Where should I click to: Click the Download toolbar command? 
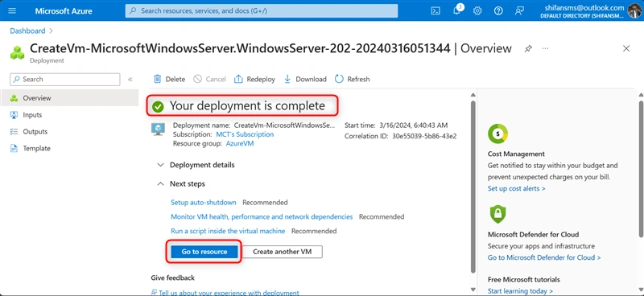(305, 80)
